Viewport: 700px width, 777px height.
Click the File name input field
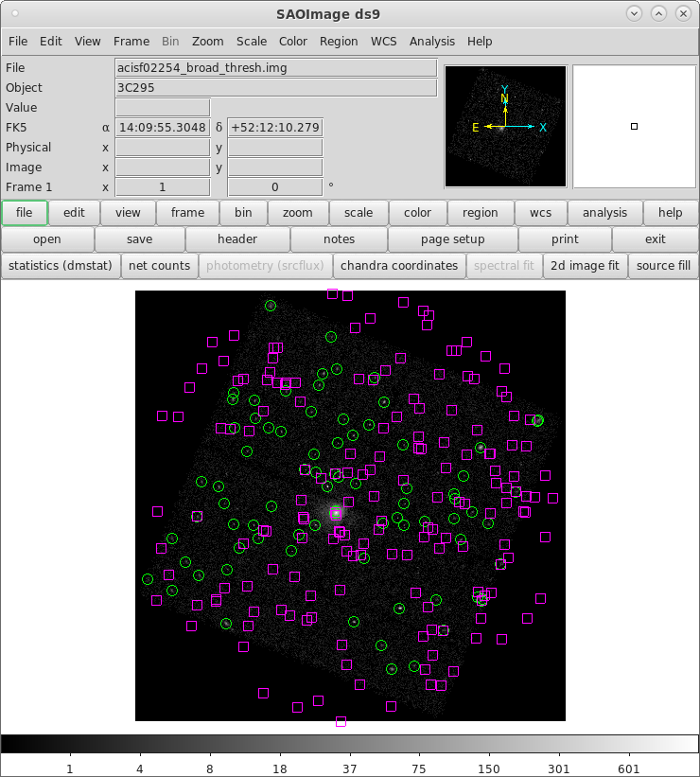pos(275,68)
